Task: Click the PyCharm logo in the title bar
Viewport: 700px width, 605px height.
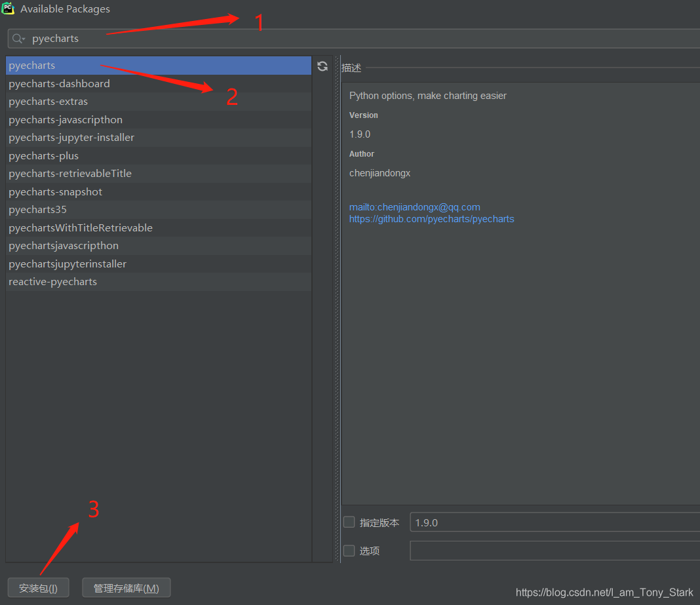Action: pyautogui.click(x=8, y=9)
